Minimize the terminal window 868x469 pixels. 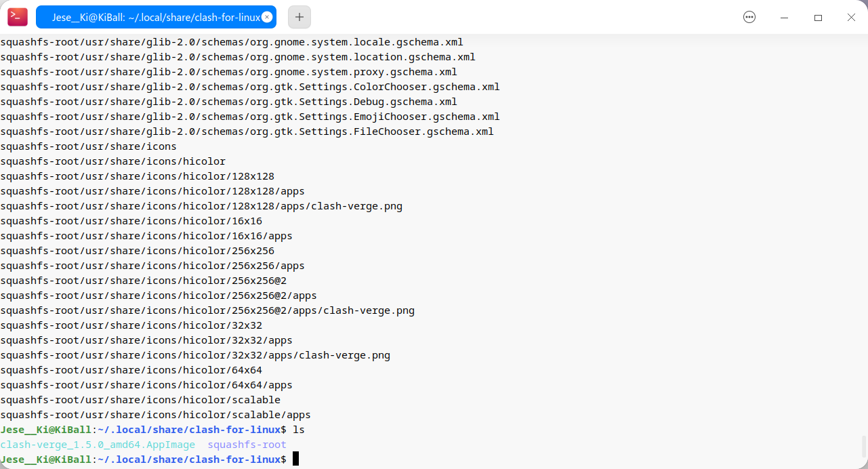(784, 17)
